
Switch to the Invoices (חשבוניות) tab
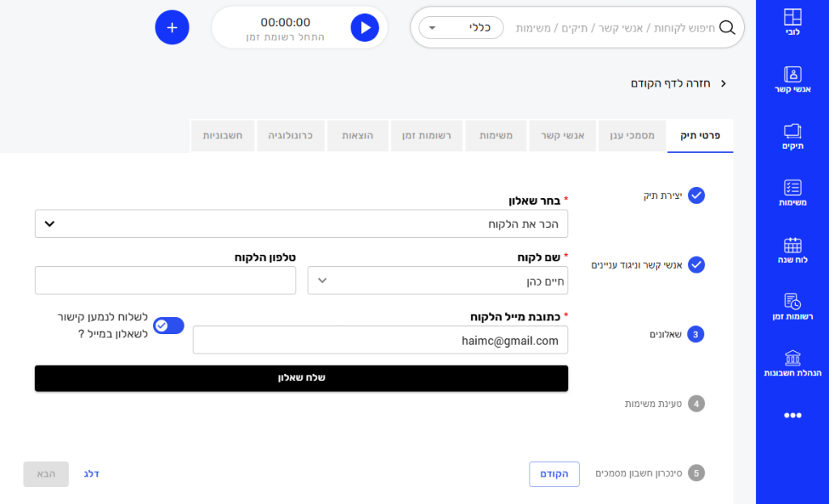223,136
